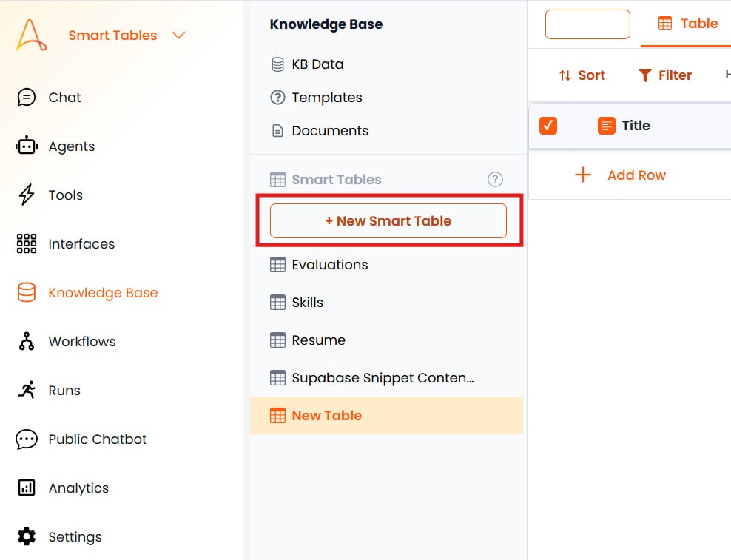
Task: Open the Tools panel
Action: 65,195
